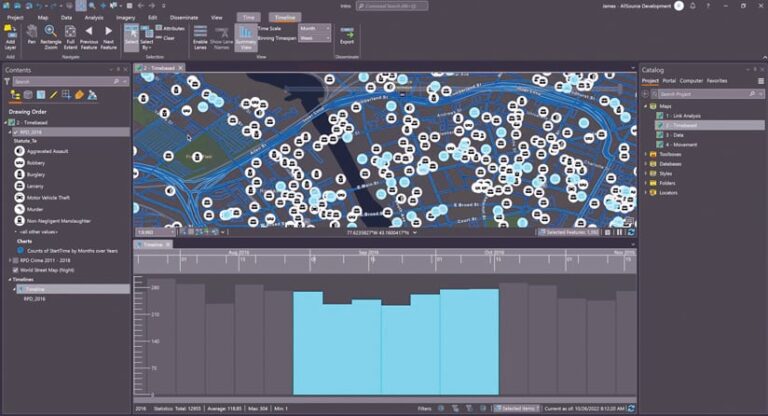This screenshot has height=416, width=768.
Task: Open the Analysis ribbon tab
Action: click(x=94, y=18)
